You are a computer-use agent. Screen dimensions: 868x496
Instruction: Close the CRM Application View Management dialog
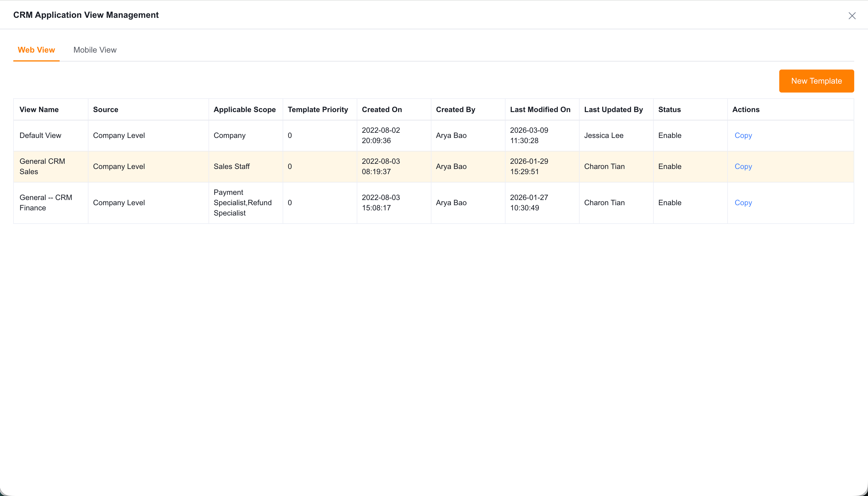pyautogui.click(x=852, y=16)
